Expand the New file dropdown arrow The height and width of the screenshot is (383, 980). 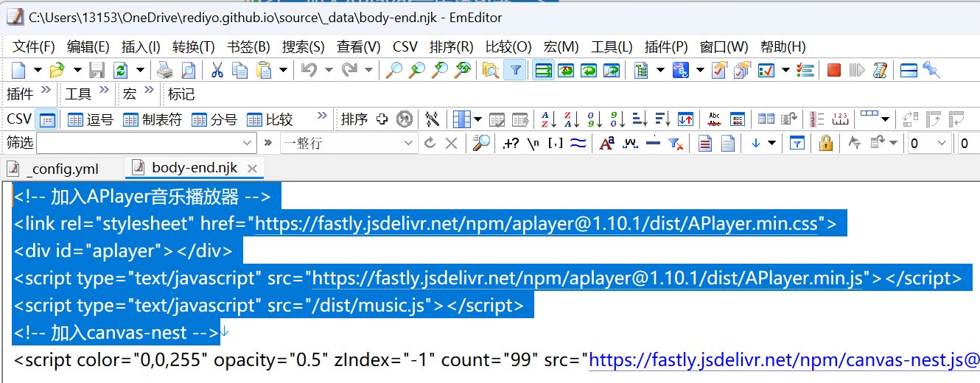point(37,70)
